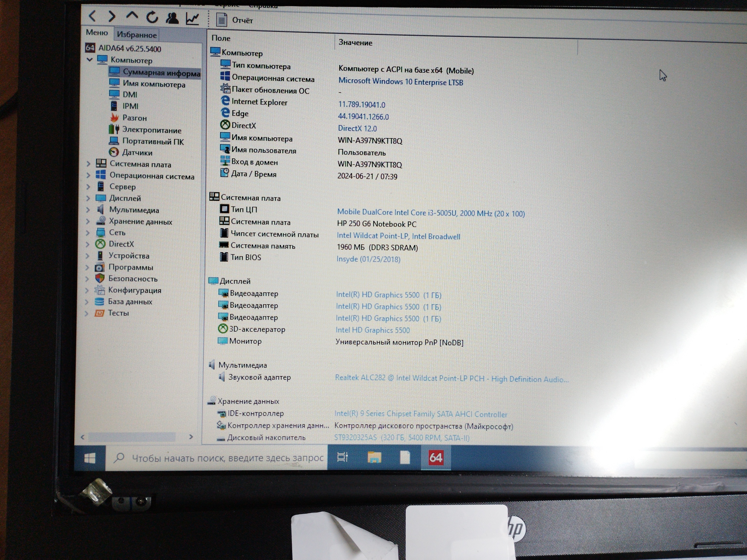Click the Forward navigation arrow
The image size is (747, 560).
[x=112, y=16]
